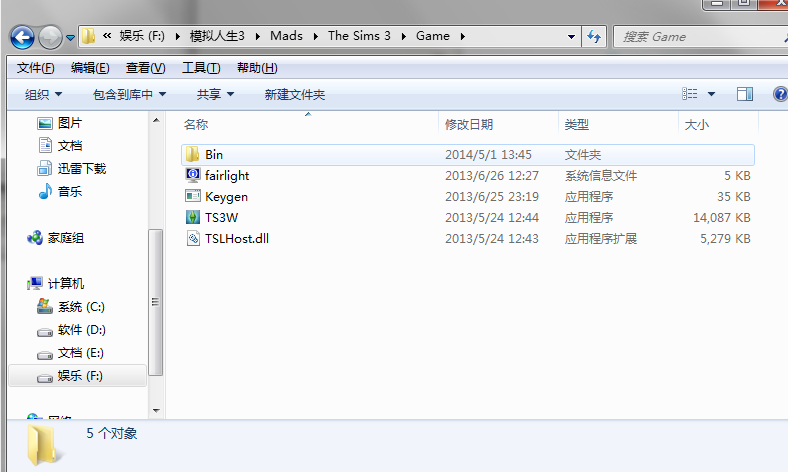
Task: Click the navigation pane scrollbar thumb
Action: 156,302
